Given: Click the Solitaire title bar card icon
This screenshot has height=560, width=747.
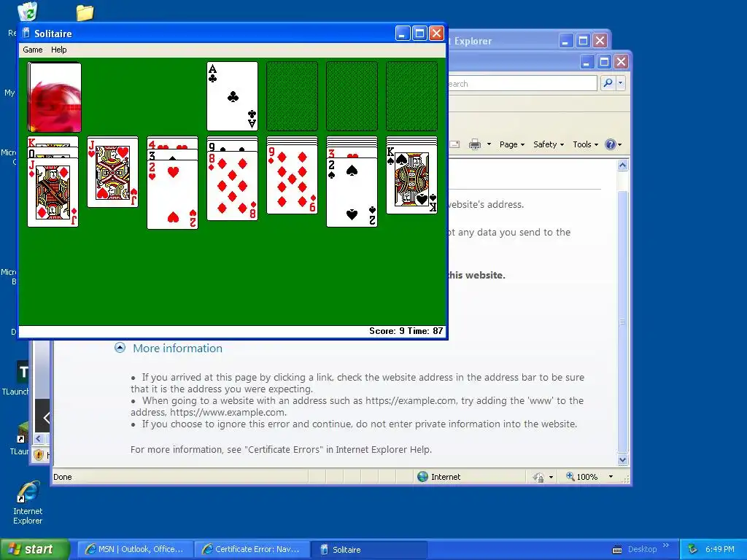Looking at the screenshot, I should click(x=26, y=34).
